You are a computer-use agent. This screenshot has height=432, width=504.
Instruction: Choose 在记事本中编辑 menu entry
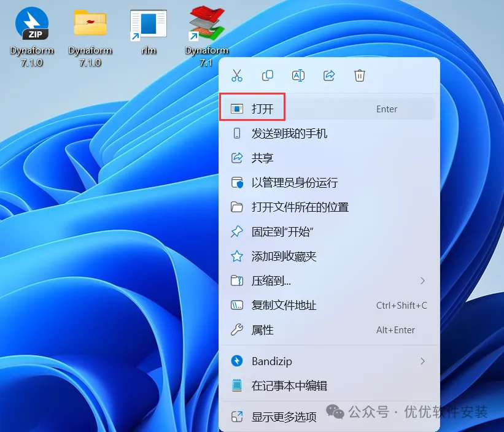pyautogui.click(x=329, y=385)
